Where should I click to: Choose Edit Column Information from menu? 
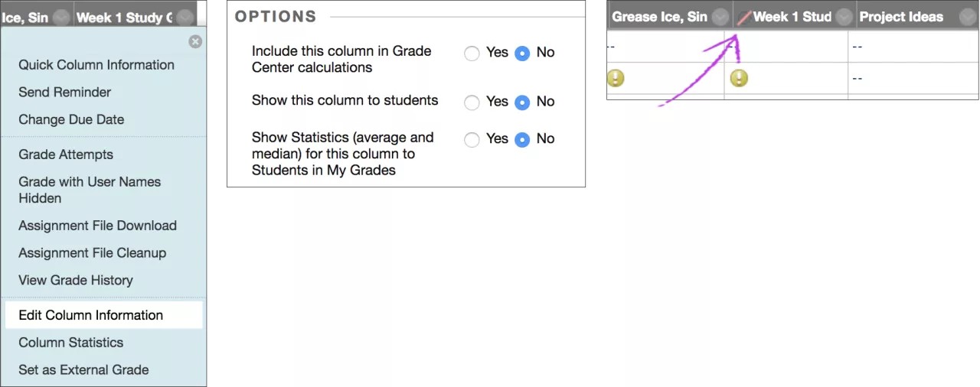coord(91,315)
